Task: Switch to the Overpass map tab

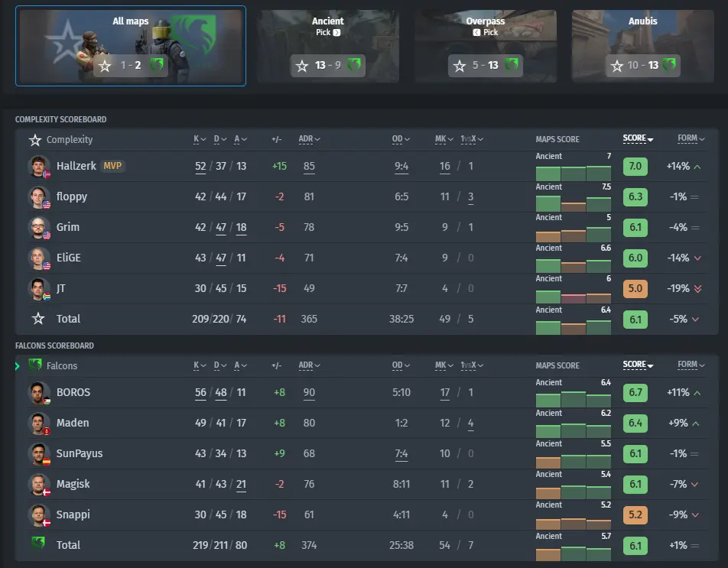Action: (485, 46)
